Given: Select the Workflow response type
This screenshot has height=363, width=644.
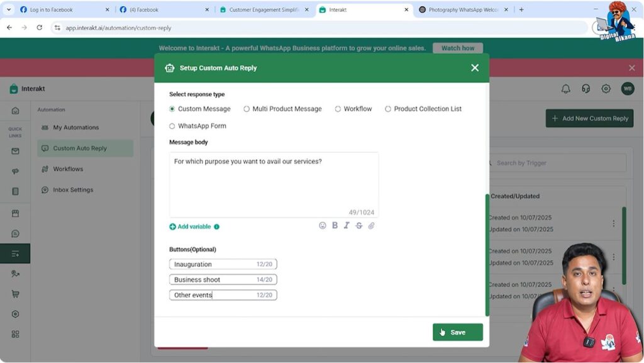Looking at the screenshot, I should [338, 108].
